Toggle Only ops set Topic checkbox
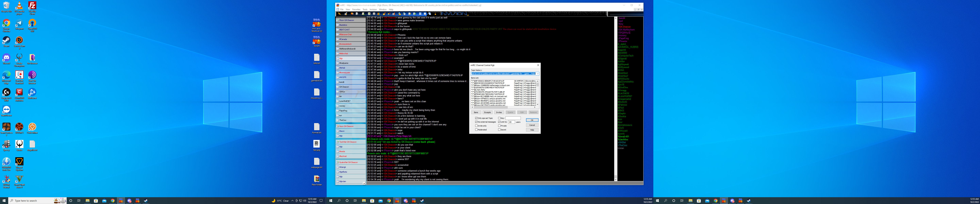Image resolution: width=980 pixels, height=204 pixels. (x=476, y=118)
